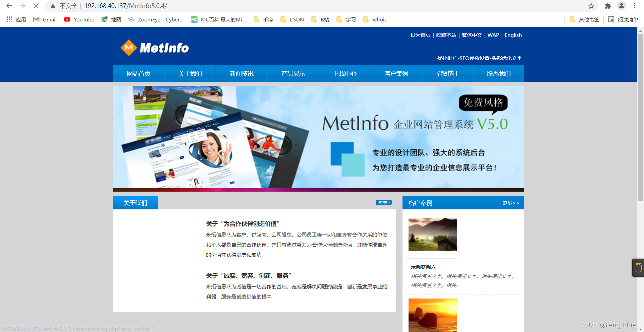Open the MC百科 bookmark
This screenshot has width=644, height=332.
click(x=218, y=19)
